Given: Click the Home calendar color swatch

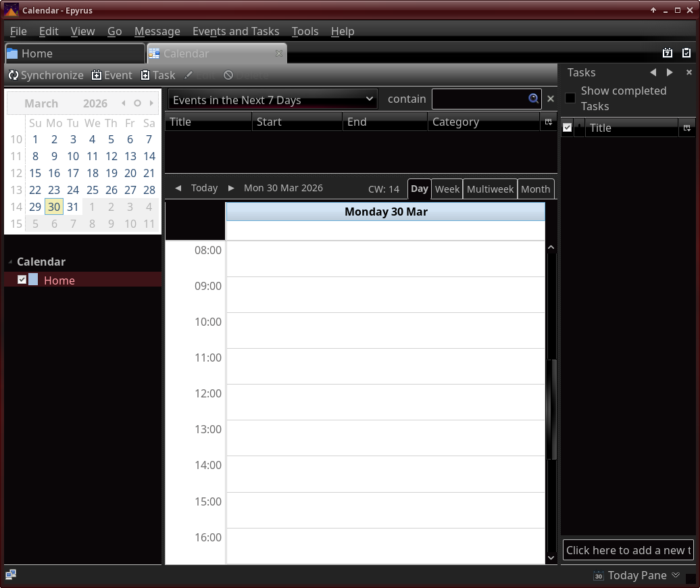Looking at the screenshot, I should pos(33,279).
